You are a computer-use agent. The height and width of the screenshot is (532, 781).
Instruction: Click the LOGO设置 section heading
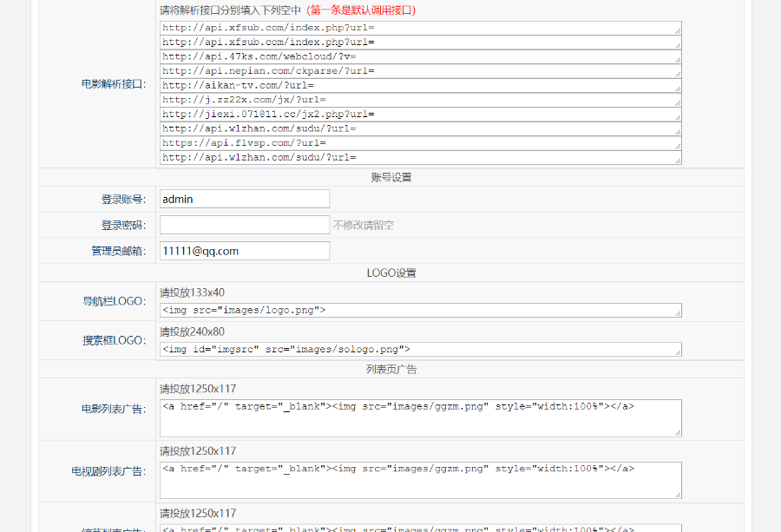[x=391, y=273]
